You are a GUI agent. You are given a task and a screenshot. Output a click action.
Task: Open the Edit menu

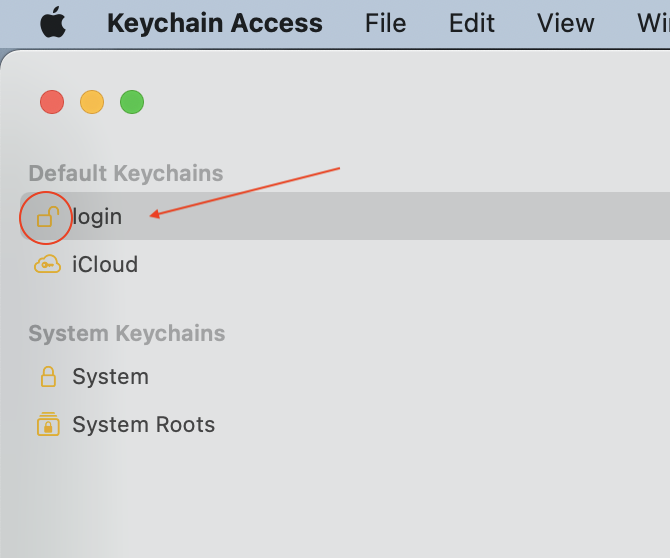point(472,23)
